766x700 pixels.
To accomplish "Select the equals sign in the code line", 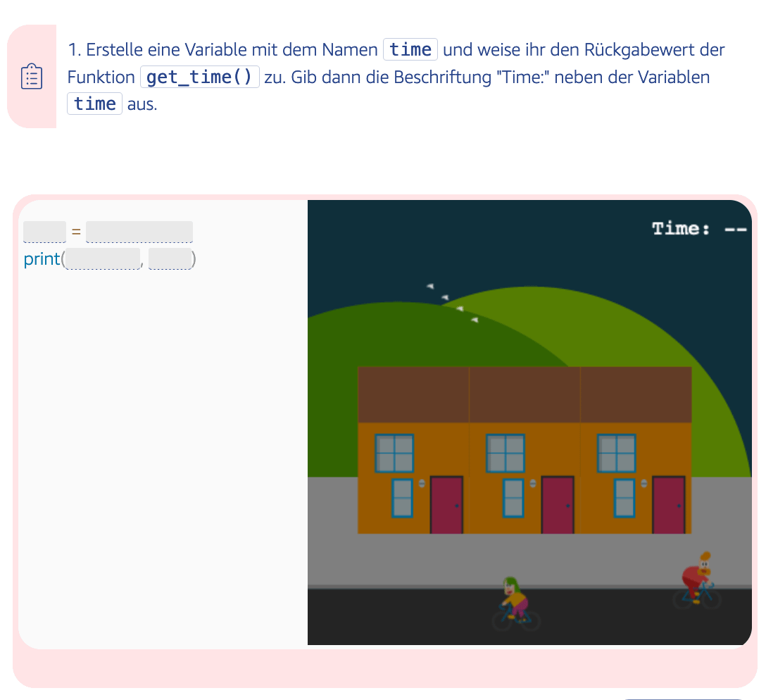I will (75, 231).
